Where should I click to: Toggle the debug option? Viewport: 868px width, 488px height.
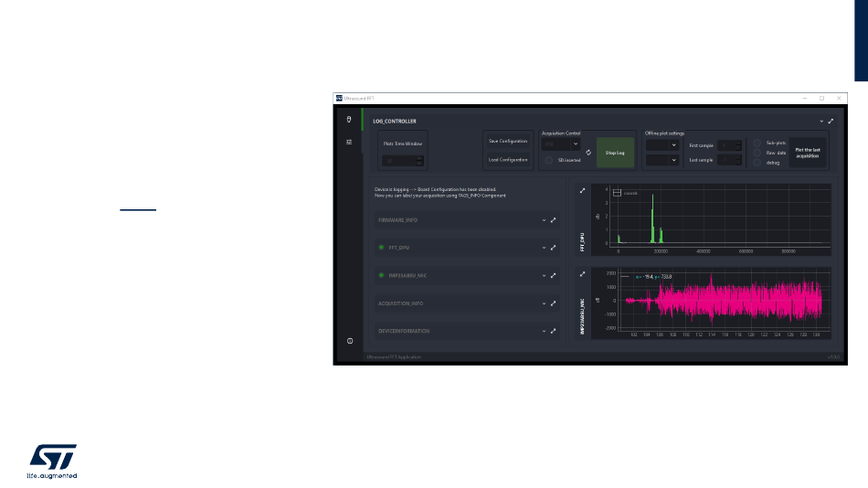tap(757, 163)
